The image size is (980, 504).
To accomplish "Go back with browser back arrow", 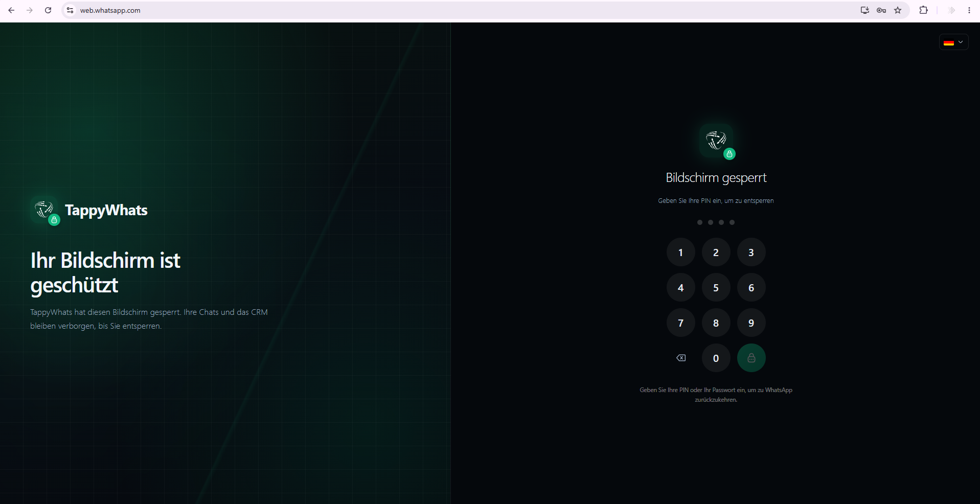I will click(11, 10).
